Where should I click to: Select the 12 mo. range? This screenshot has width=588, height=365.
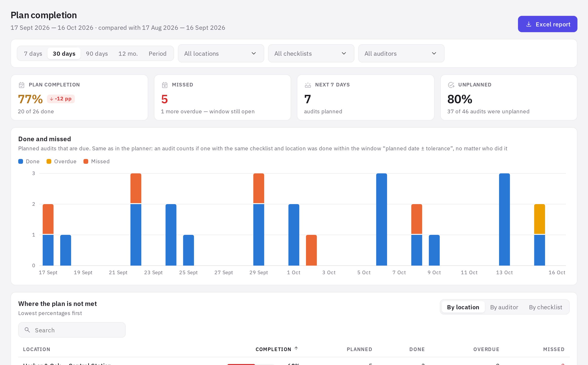[128, 53]
